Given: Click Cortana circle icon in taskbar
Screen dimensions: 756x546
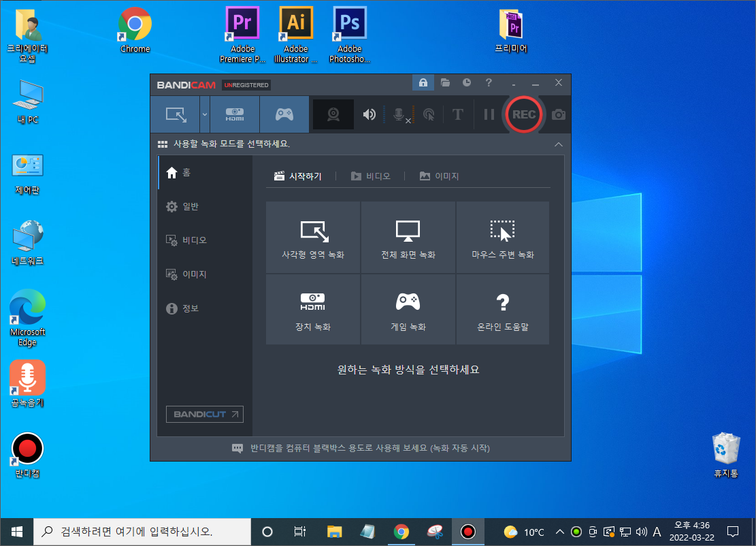Looking at the screenshot, I should point(267,532).
